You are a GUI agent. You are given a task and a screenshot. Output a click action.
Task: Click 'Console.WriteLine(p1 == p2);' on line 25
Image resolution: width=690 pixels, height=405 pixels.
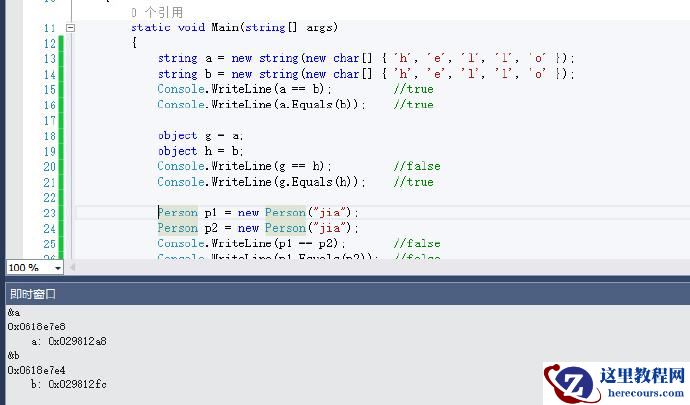(251, 243)
